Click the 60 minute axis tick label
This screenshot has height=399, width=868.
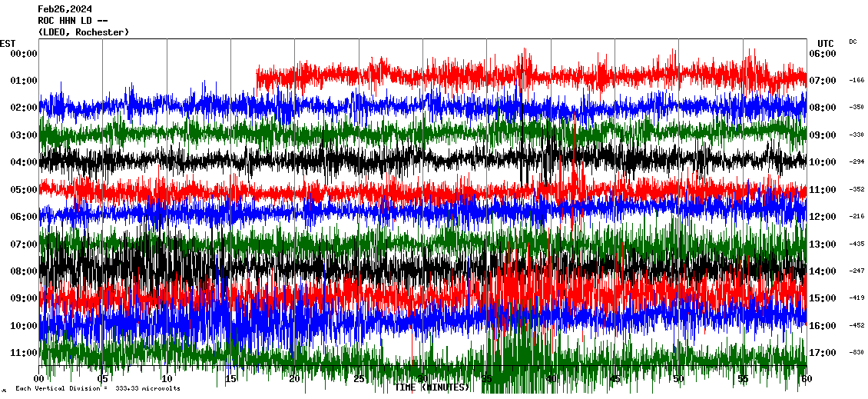[806, 379]
